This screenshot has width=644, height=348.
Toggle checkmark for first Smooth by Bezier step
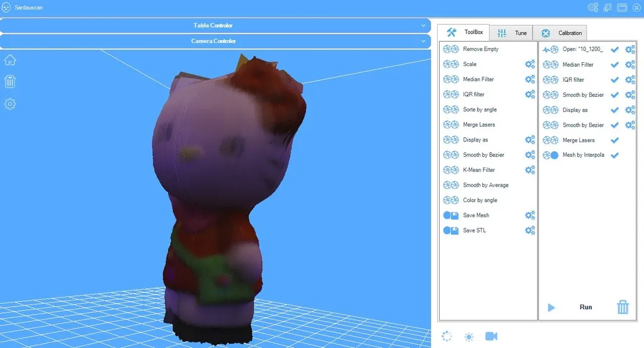tap(614, 95)
